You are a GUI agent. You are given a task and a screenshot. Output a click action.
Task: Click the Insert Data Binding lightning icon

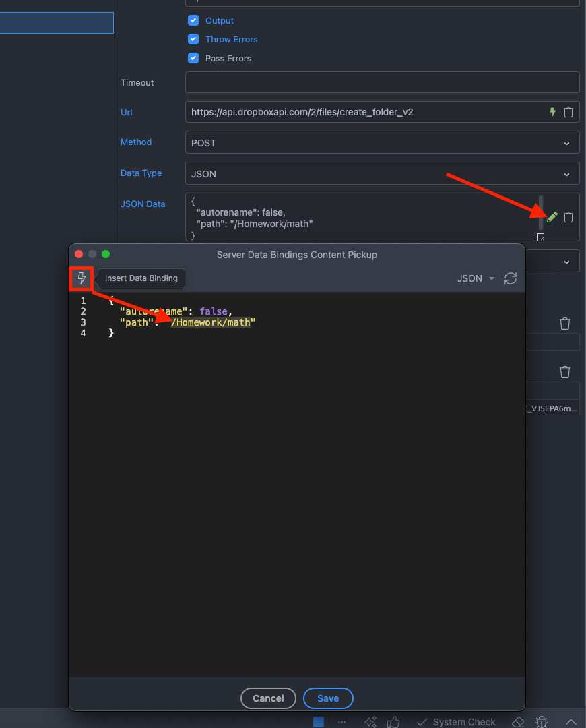click(x=82, y=278)
